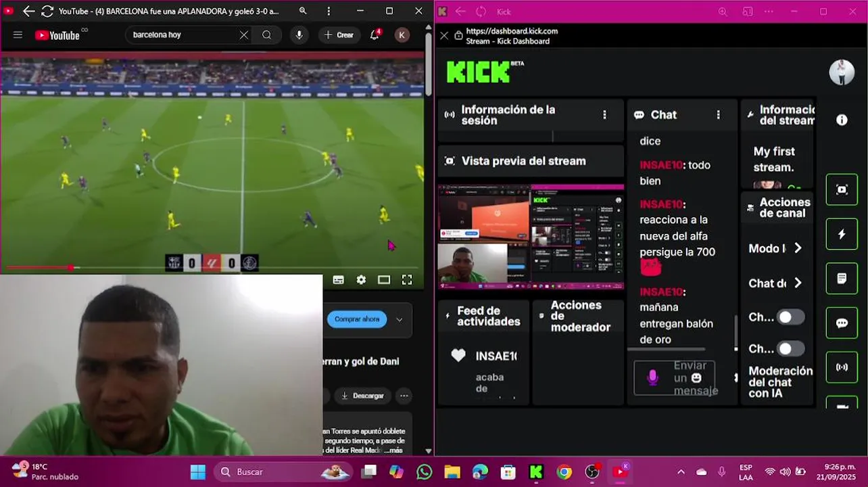Image resolution: width=868 pixels, height=487 pixels.
Task: Click the info circle in right sidebar
Action: coord(842,120)
